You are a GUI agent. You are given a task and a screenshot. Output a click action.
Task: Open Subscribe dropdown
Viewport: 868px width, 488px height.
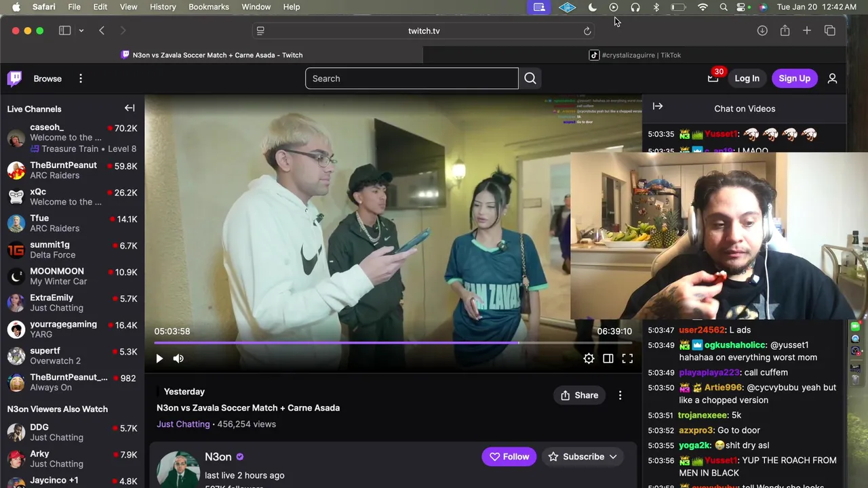coord(583,457)
